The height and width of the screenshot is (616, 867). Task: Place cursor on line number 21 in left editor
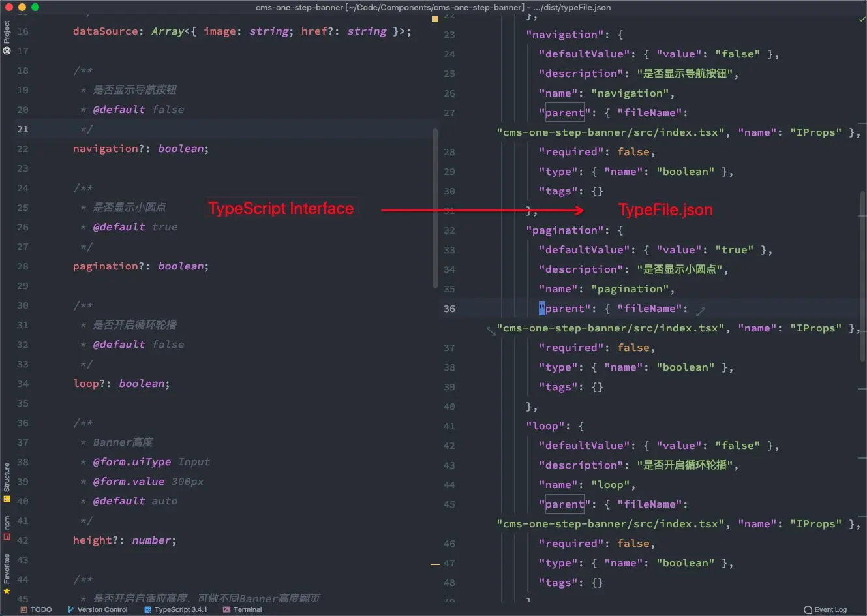tap(23, 129)
